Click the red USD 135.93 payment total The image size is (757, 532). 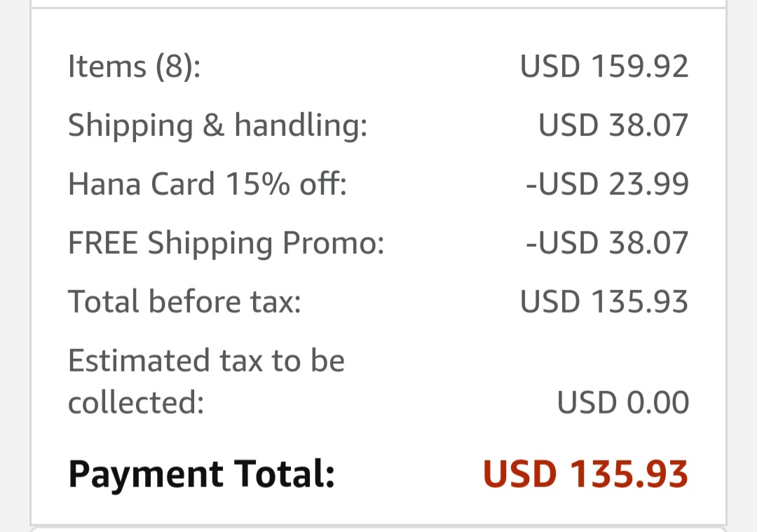pos(586,474)
